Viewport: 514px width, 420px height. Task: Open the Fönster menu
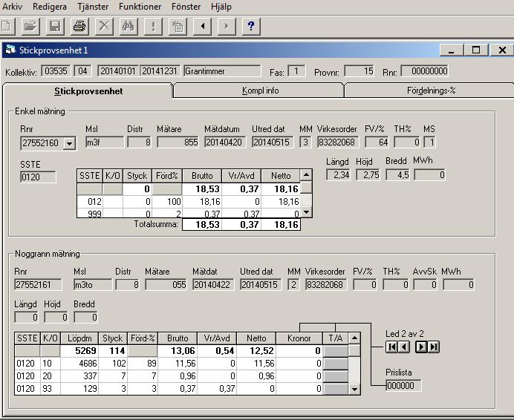click(x=186, y=7)
